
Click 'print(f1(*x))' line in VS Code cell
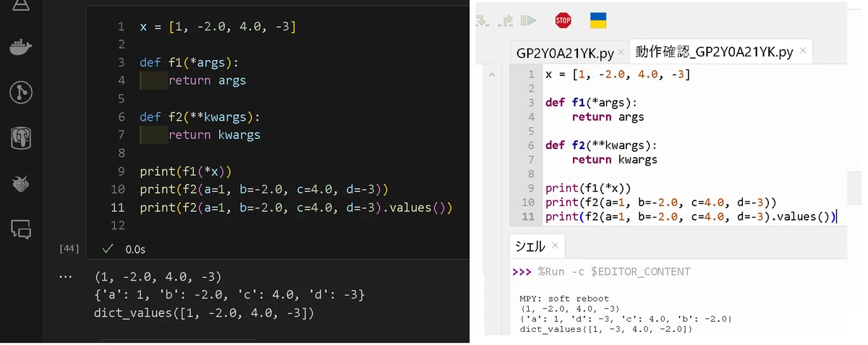point(185,171)
